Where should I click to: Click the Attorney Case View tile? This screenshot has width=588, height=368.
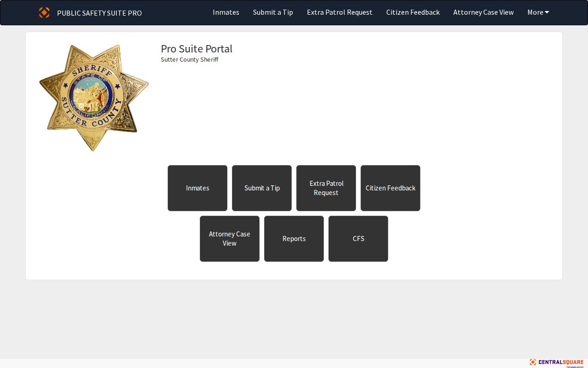click(x=230, y=239)
